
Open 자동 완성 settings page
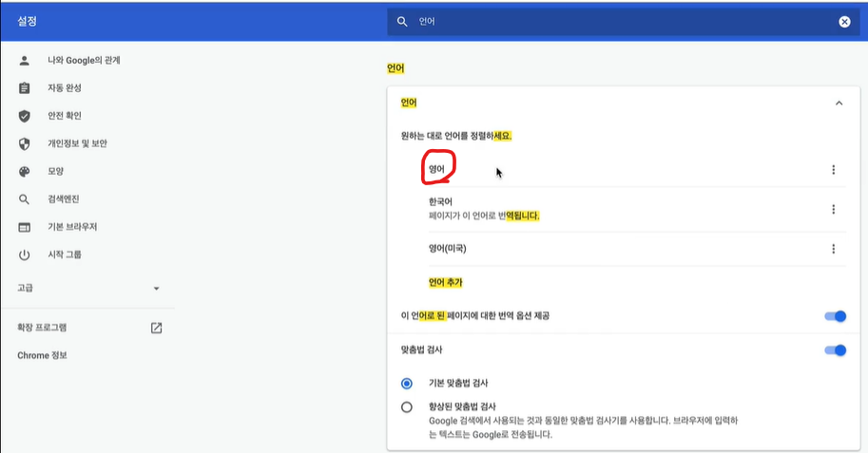65,88
